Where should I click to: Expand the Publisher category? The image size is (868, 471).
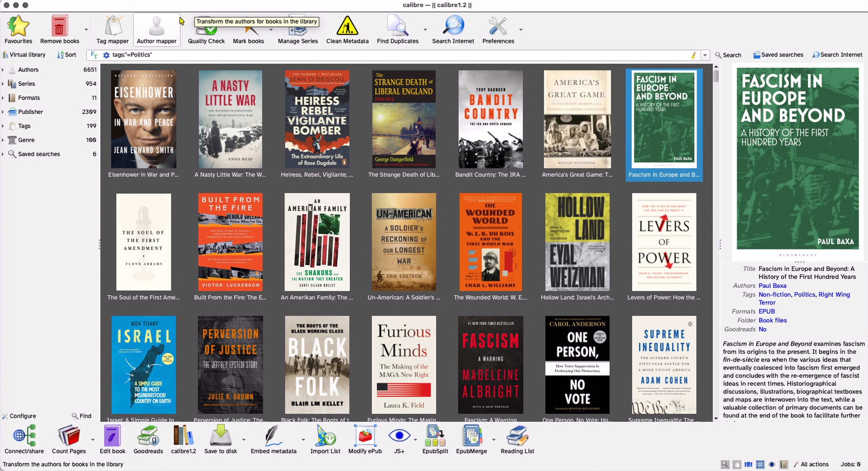click(3, 112)
